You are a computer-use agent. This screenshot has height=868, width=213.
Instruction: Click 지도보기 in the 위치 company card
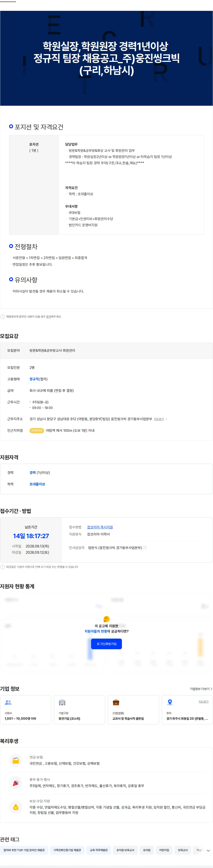pos(203,702)
